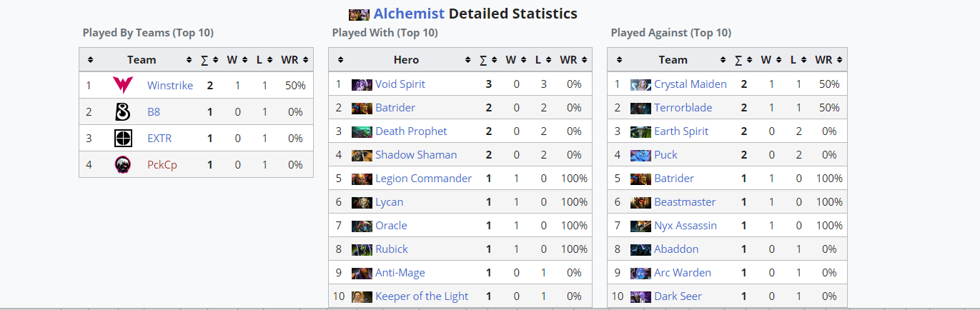The width and height of the screenshot is (980, 310).
Task: Click the B8 team logo icon
Action: (123, 111)
